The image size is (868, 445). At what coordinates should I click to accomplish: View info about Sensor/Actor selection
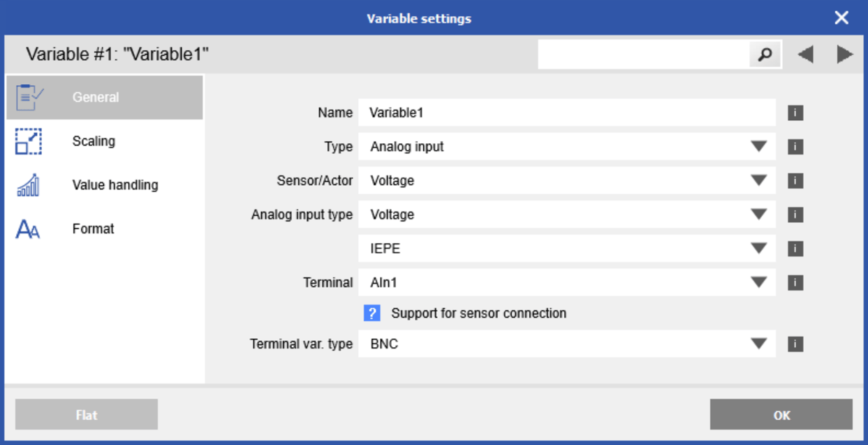[x=795, y=180]
